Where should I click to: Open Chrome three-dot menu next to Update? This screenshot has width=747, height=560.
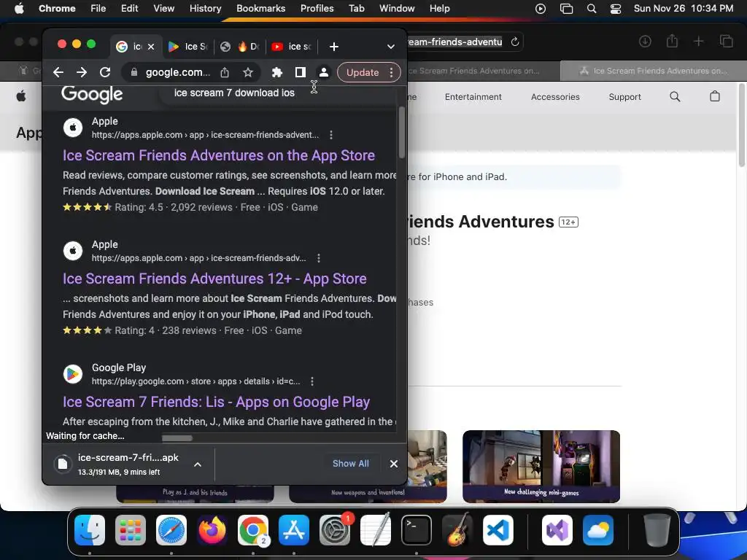391,72
